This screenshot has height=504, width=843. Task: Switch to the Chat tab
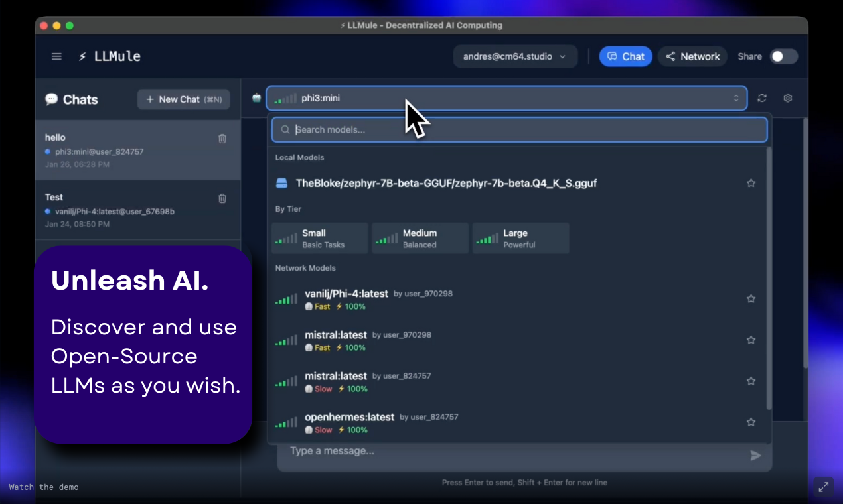625,56
